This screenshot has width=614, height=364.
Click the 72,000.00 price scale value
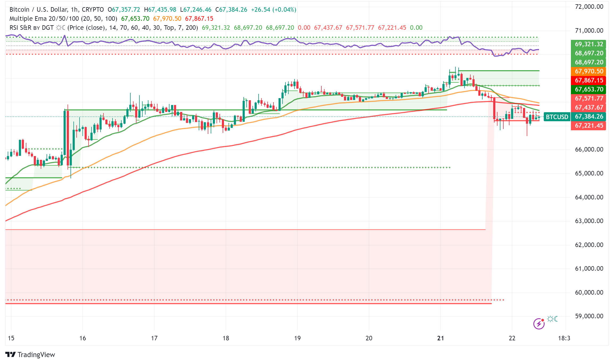tap(589, 7)
